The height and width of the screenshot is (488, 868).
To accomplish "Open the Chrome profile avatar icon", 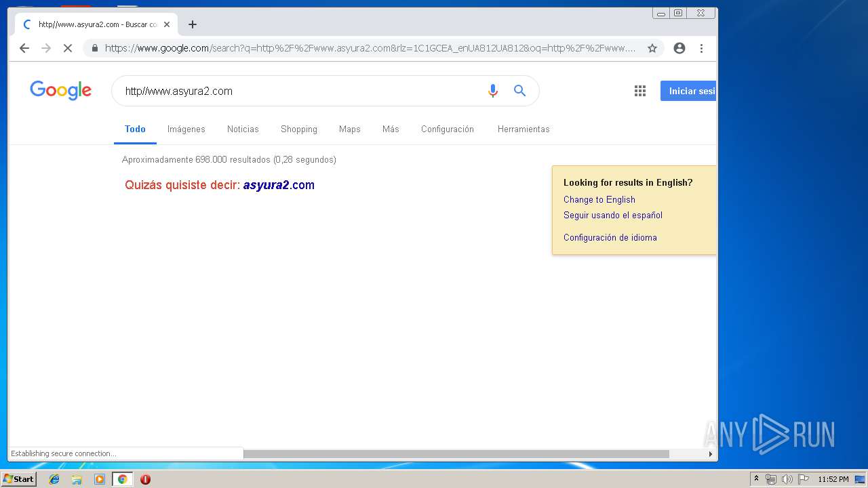I will pyautogui.click(x=679, y=48).
